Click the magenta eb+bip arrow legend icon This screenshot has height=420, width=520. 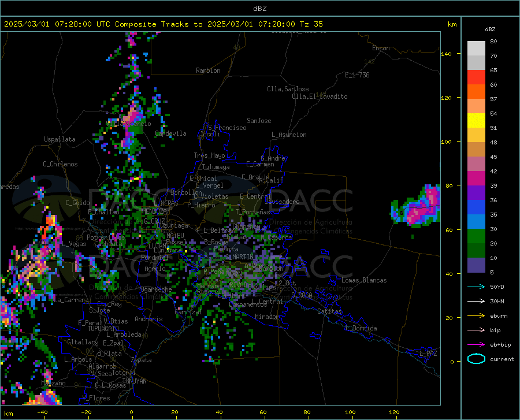(476, 345)
